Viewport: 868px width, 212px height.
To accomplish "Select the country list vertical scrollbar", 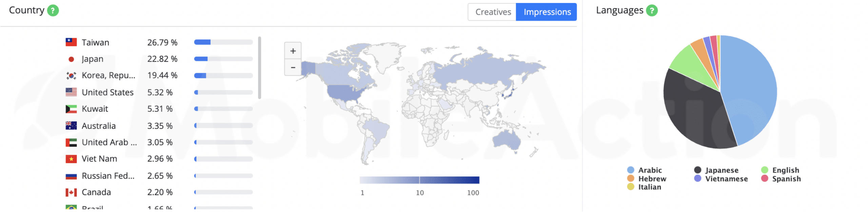I will [x=259, y=68].
